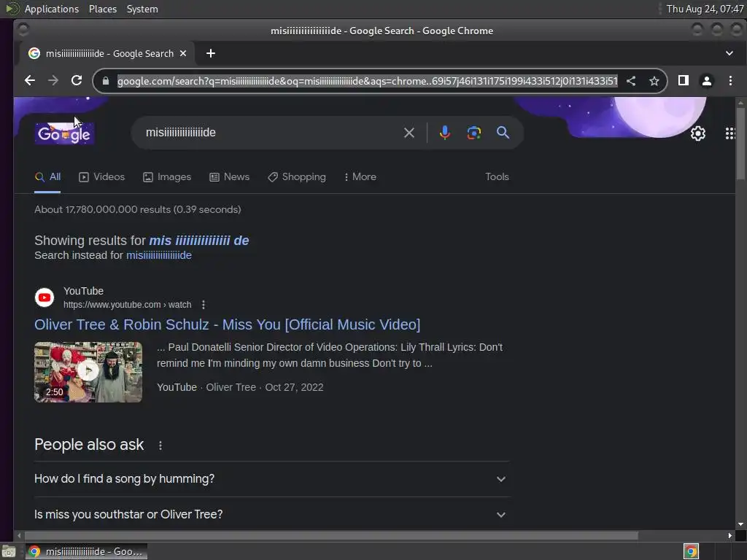Switch to News results
Image resolution: width=747 pixels, height=560 pixels.
(x=229, y=176)
